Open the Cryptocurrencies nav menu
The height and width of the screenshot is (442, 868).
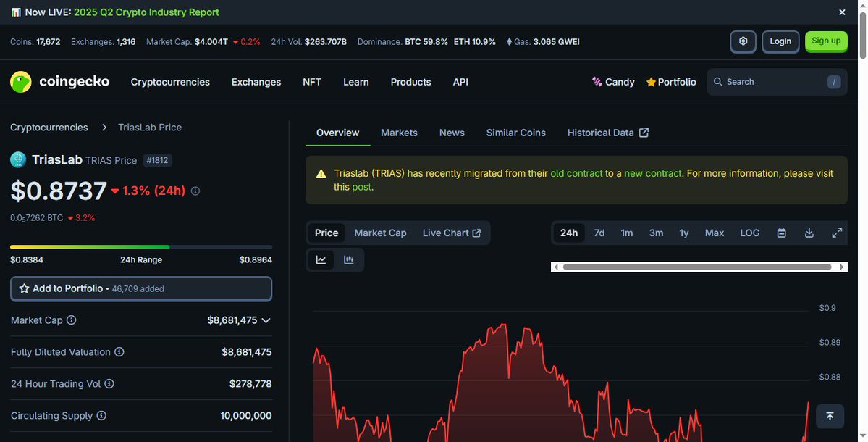pos(170,82)
